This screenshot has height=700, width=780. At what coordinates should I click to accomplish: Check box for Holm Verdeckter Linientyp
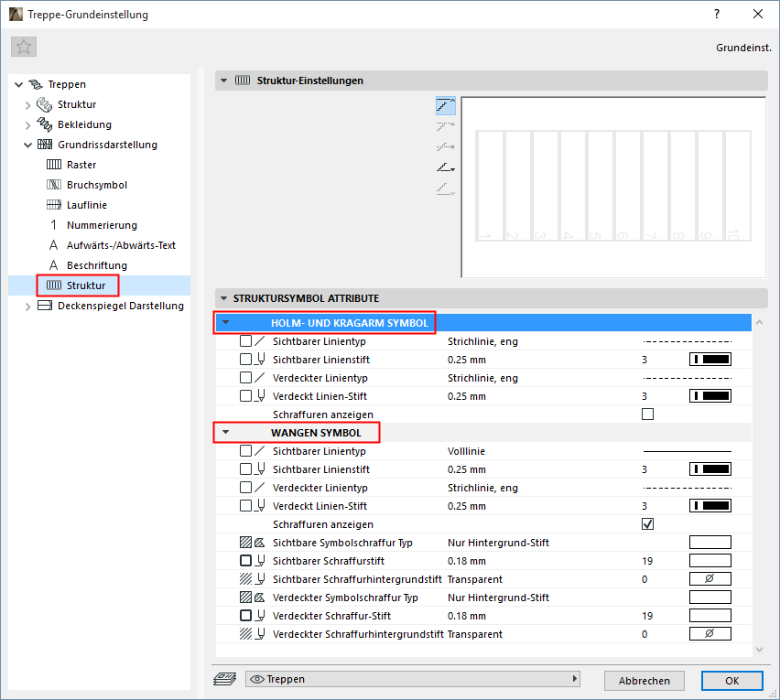[245, 377]
